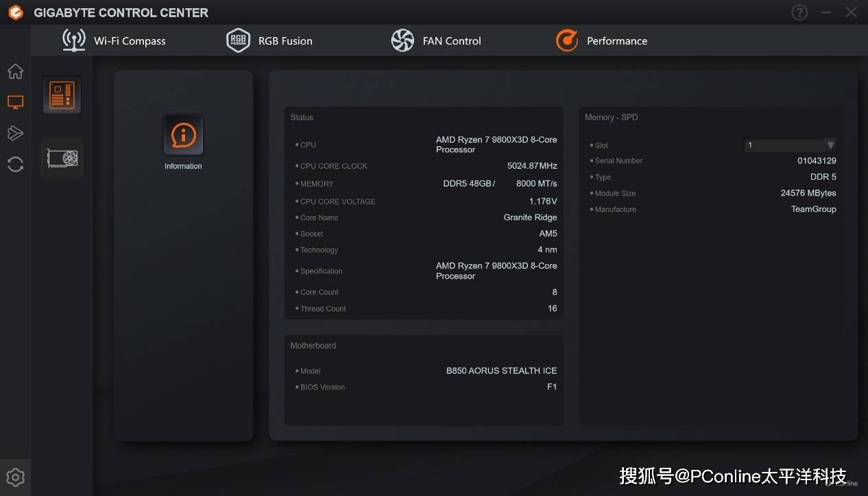868x496 pixels.
Task: Select the monitor icon in sidebar
Action: tap(15, 102)
